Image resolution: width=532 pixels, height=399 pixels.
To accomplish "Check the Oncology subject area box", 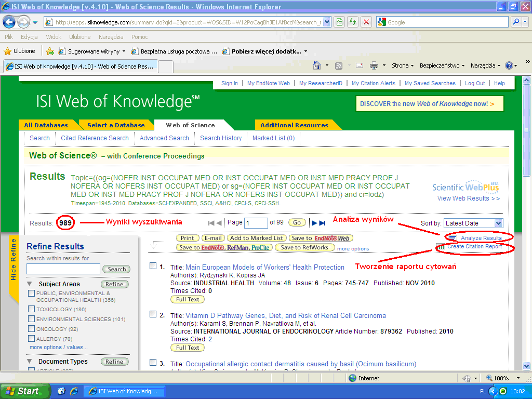I will 31,329.
